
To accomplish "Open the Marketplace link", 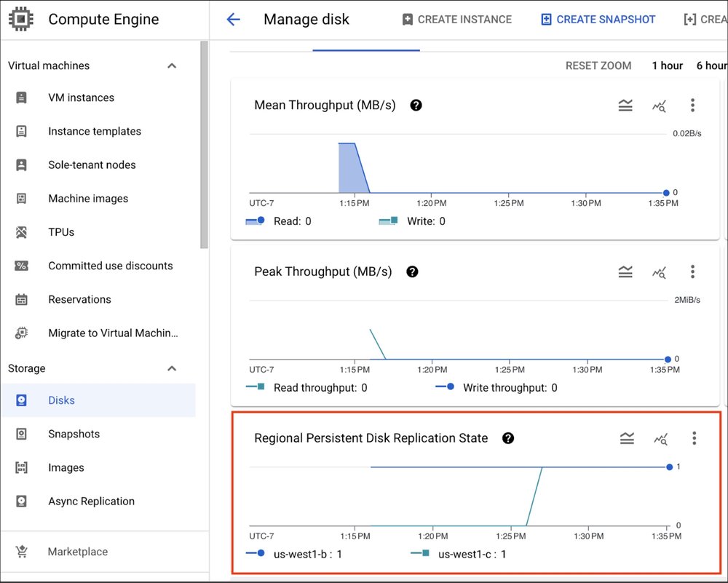I will (78, 552).
